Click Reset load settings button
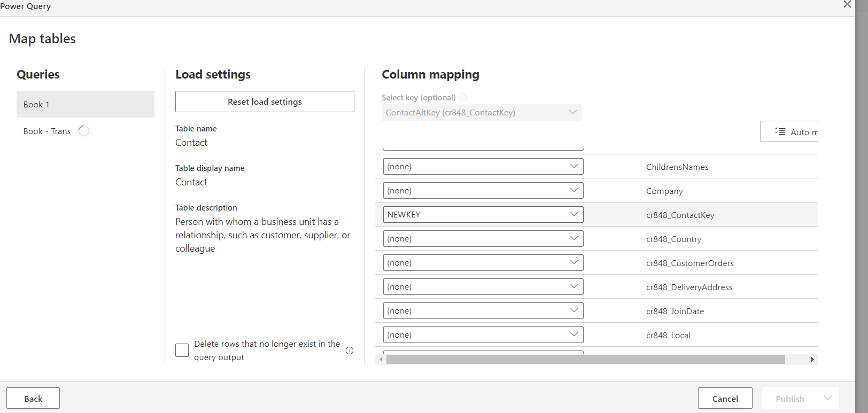Viewport: 868px width, 413px height. [265, 102]
